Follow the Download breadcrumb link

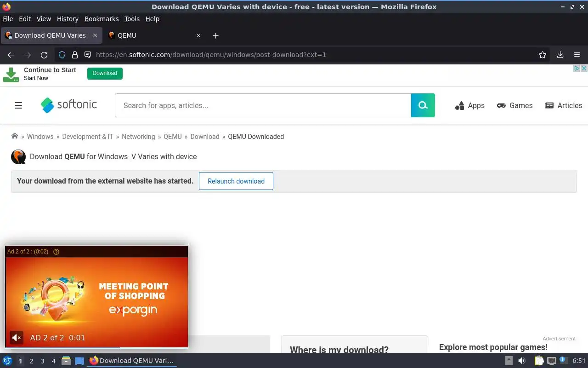[x=205, y=137]
